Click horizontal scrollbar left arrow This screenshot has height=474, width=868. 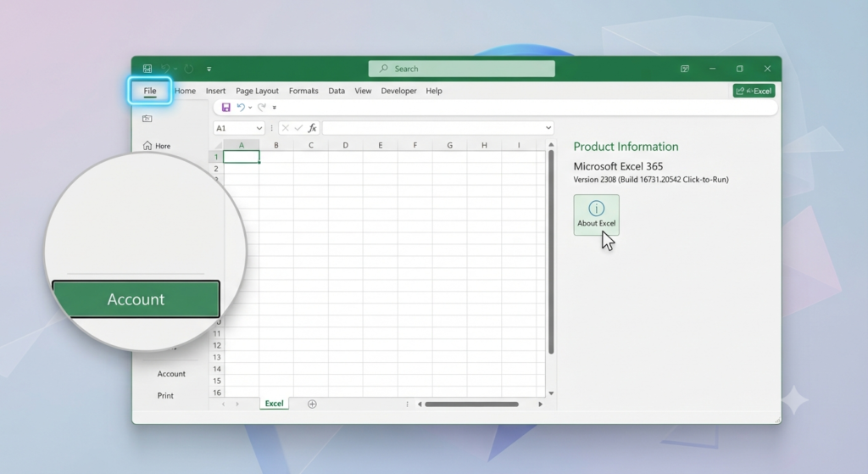420,404
